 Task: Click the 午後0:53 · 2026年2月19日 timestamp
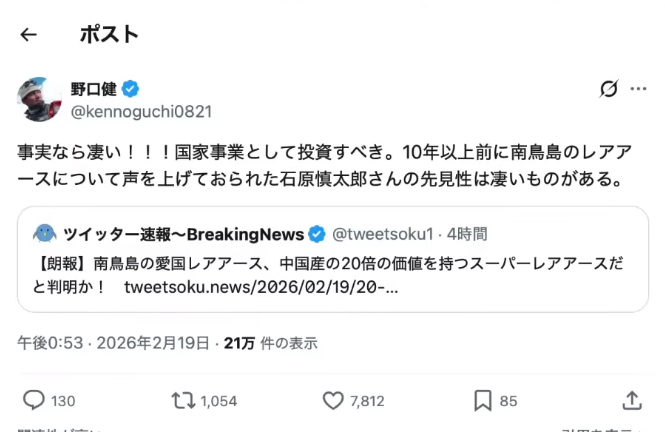point(113,343)
